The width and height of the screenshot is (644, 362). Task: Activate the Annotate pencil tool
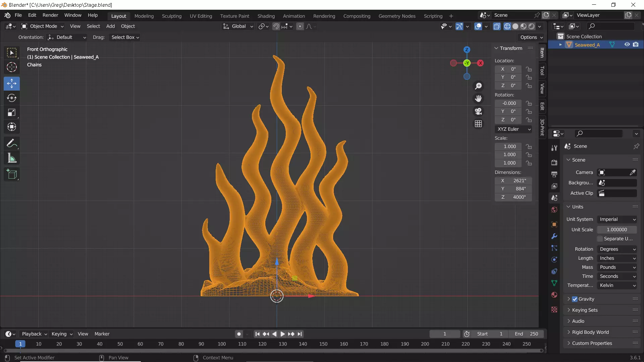click(12, 143)
